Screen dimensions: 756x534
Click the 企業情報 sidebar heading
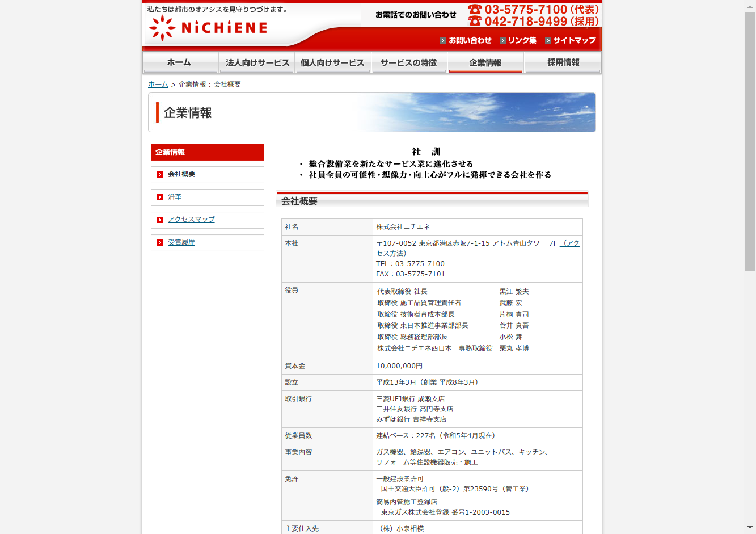point(208,152)
